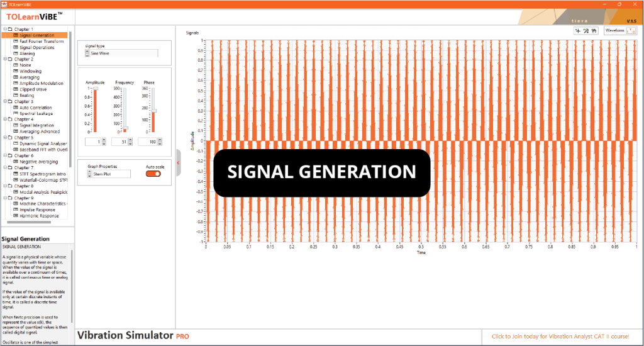This screenshot has width=644, height=346.
Task: Click the Waveform plot legend icon
Action: (x=630, y=30)
